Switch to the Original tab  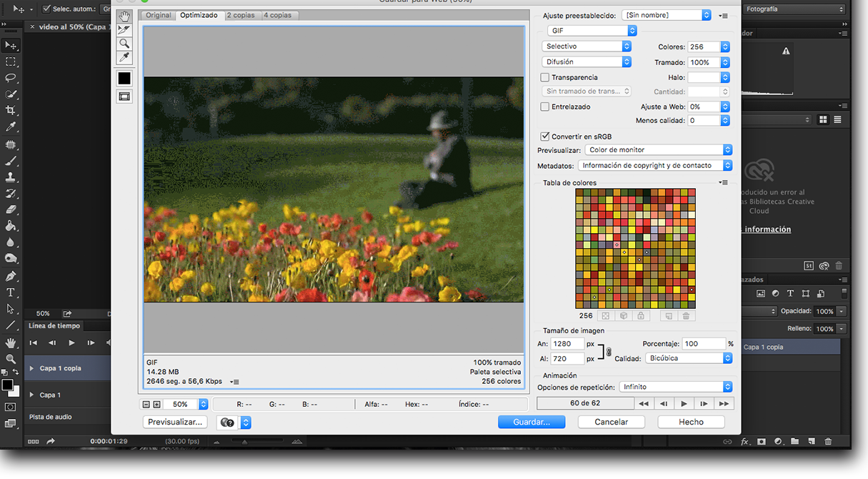[x=158, y=15]
